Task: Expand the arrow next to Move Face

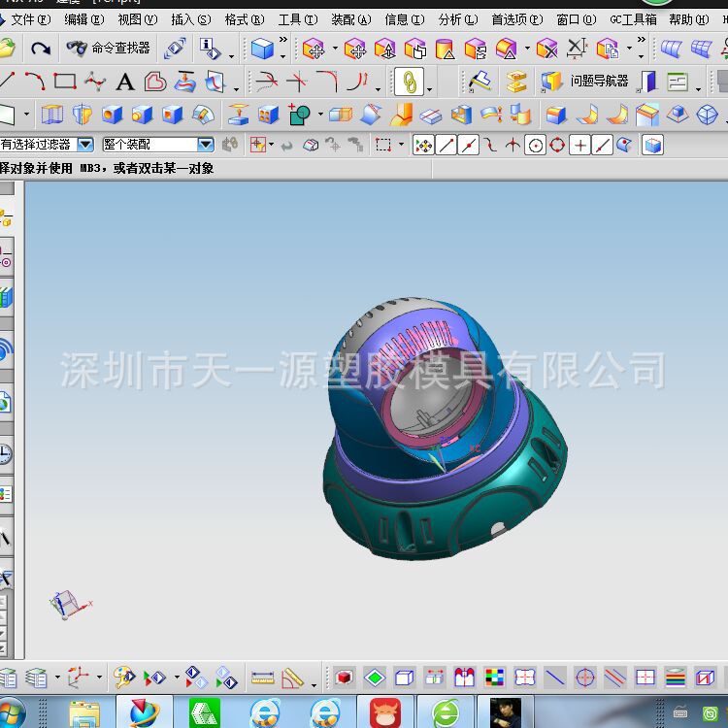Action: (335, 49)
